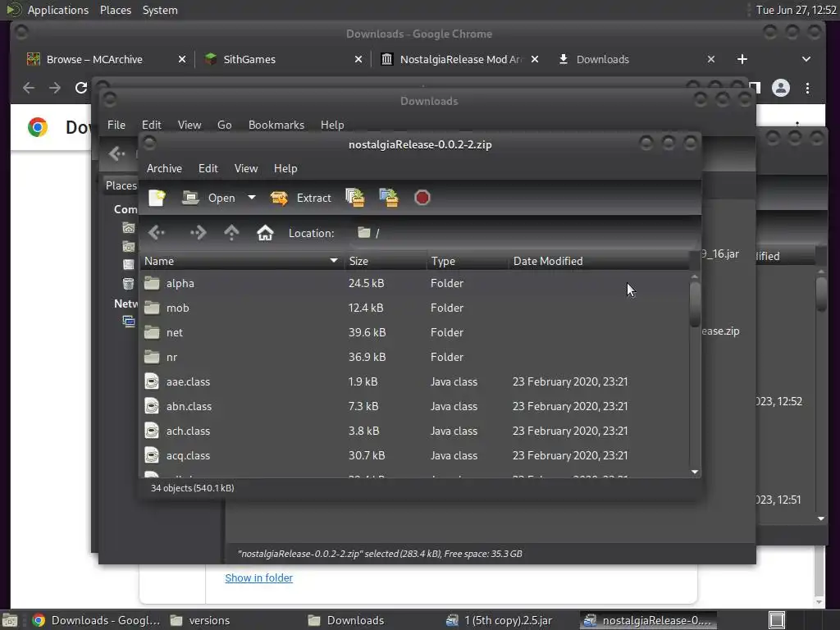Open the System menu in top panel
The height and width of the screenshot is (630, 840).
[x=160, y=10]
